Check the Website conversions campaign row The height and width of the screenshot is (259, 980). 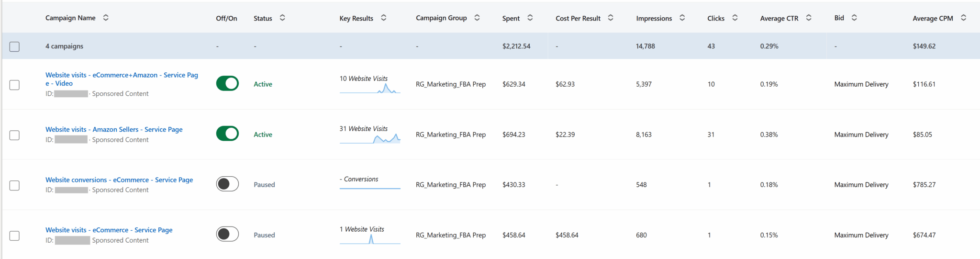click(15, 185)
